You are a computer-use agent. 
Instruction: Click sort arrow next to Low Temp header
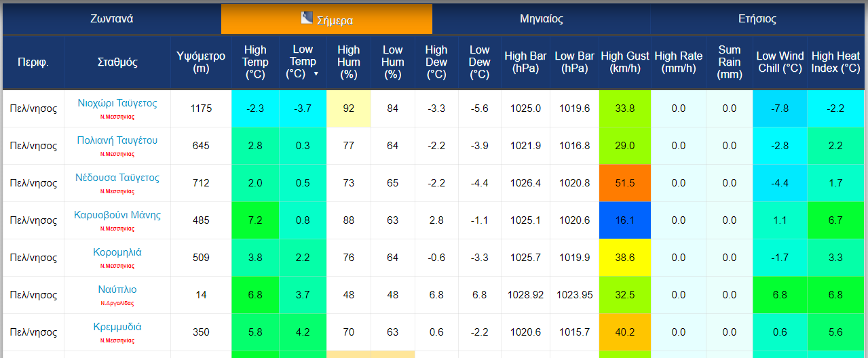click(x=316, y=74)
